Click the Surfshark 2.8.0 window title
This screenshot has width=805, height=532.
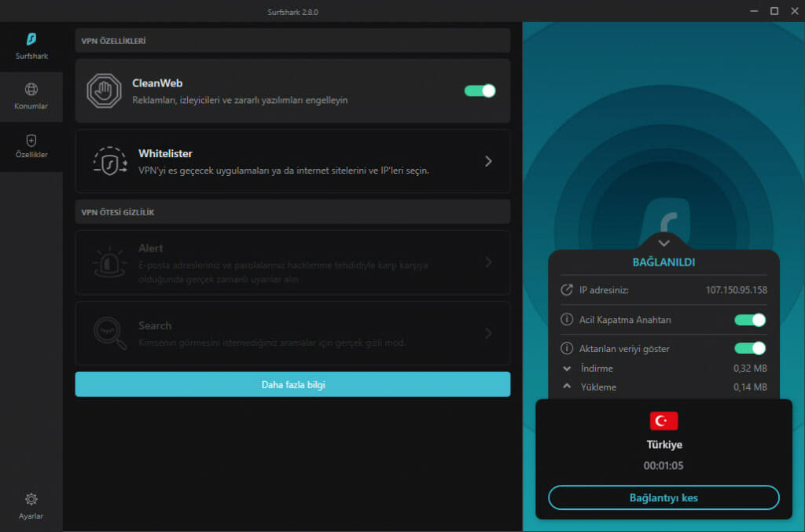tap(292, 12)
